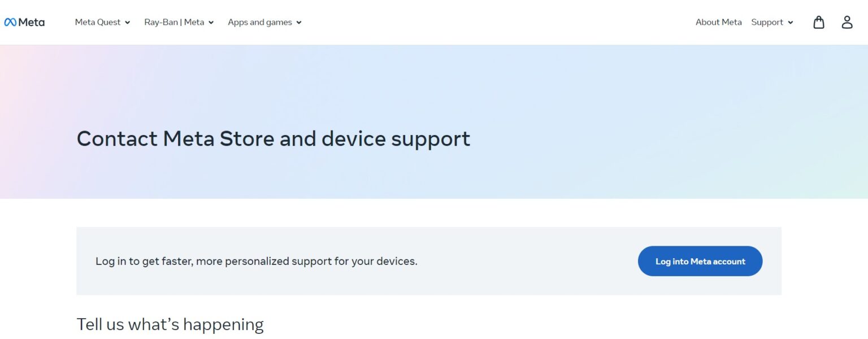The image size is (868, 339).
Task: Click the Contact Meta Store and device support heading
Action: coord(274,138)
